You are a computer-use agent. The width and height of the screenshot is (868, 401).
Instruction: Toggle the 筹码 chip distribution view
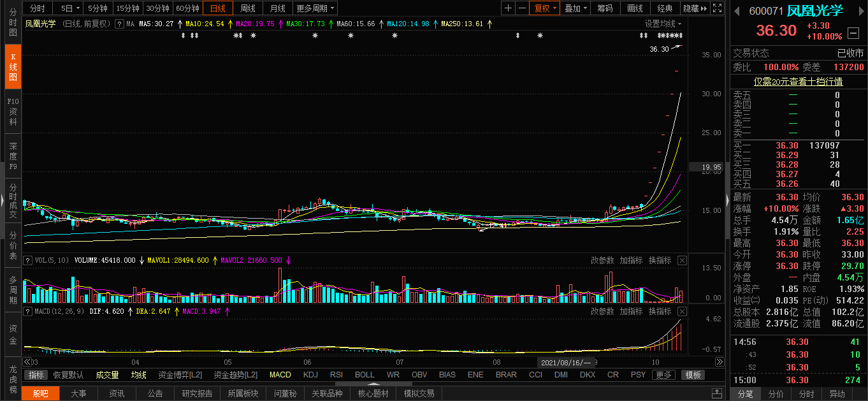click(605, 8)
